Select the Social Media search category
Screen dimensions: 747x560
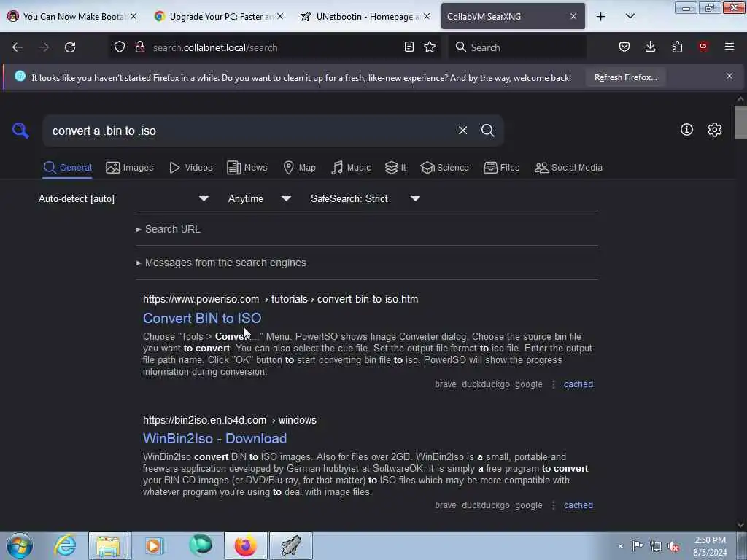[x=568, y=168]
